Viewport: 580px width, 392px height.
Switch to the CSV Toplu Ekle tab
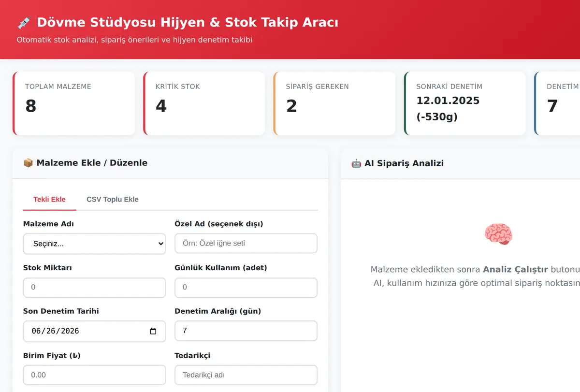(113, 199)
